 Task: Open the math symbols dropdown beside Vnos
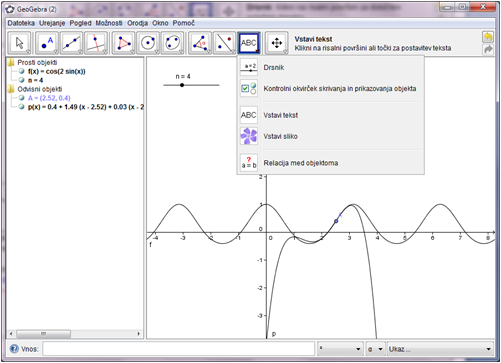[x=340, y=349]
